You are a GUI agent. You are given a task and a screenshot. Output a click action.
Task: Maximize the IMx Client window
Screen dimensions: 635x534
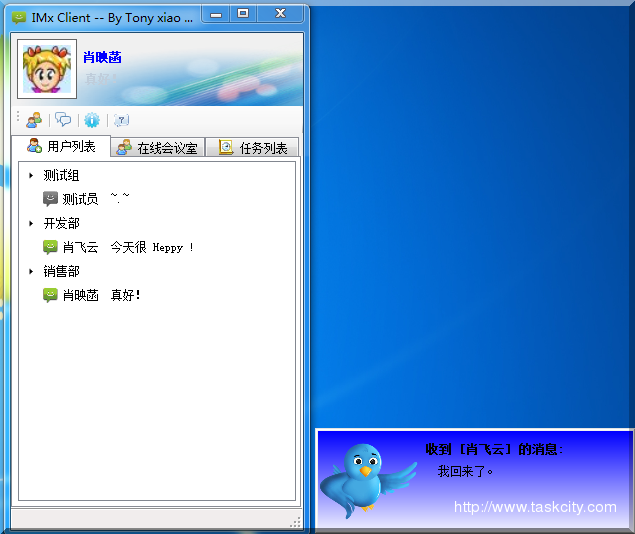pos(243,14)
